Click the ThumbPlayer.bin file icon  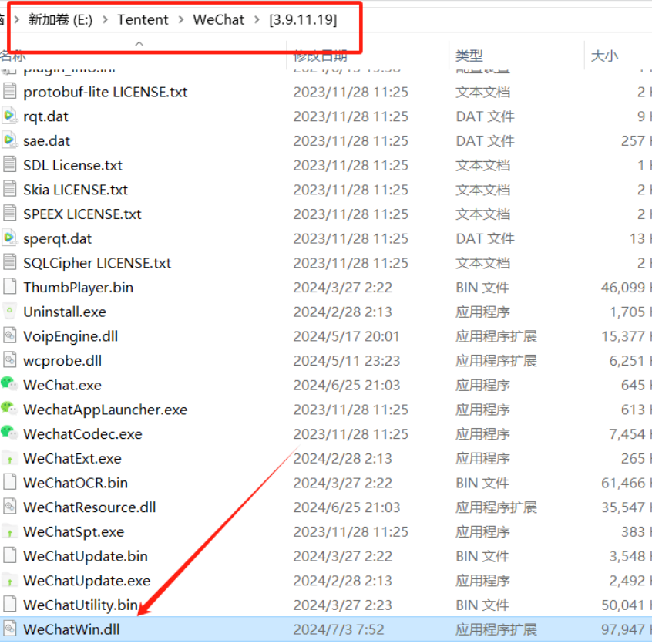(9, 287)
